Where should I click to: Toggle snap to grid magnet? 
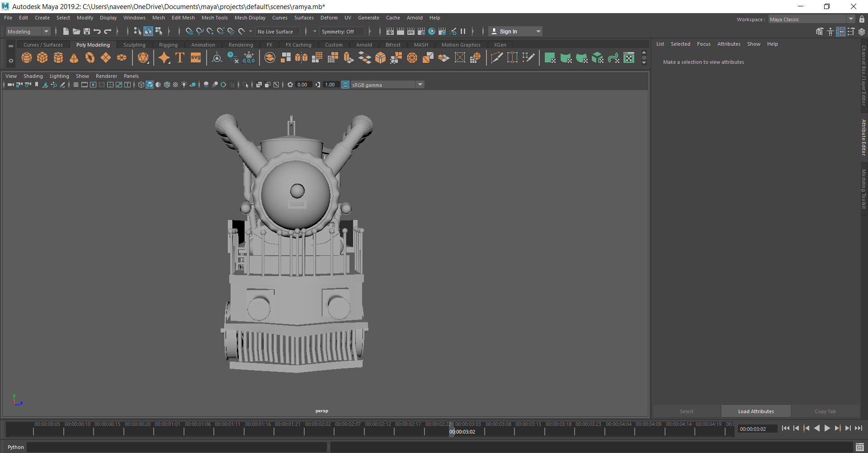[x=189, y=31]
